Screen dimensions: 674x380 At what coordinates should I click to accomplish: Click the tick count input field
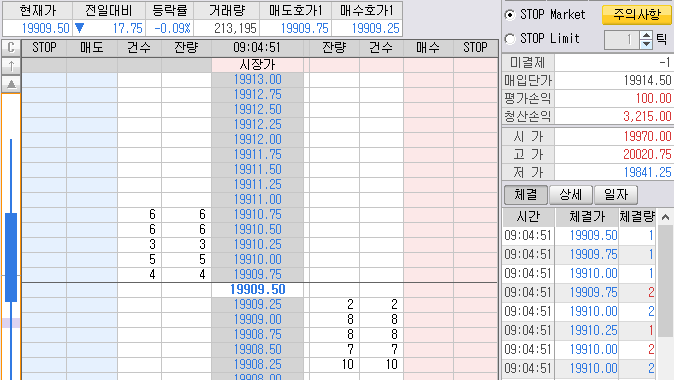(621, 40)
